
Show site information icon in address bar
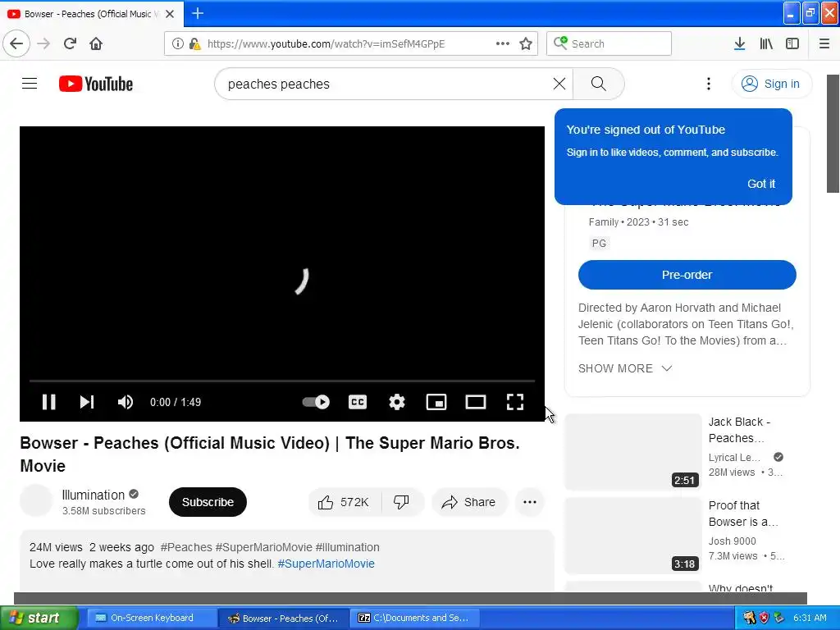click(x=177, y=43)
